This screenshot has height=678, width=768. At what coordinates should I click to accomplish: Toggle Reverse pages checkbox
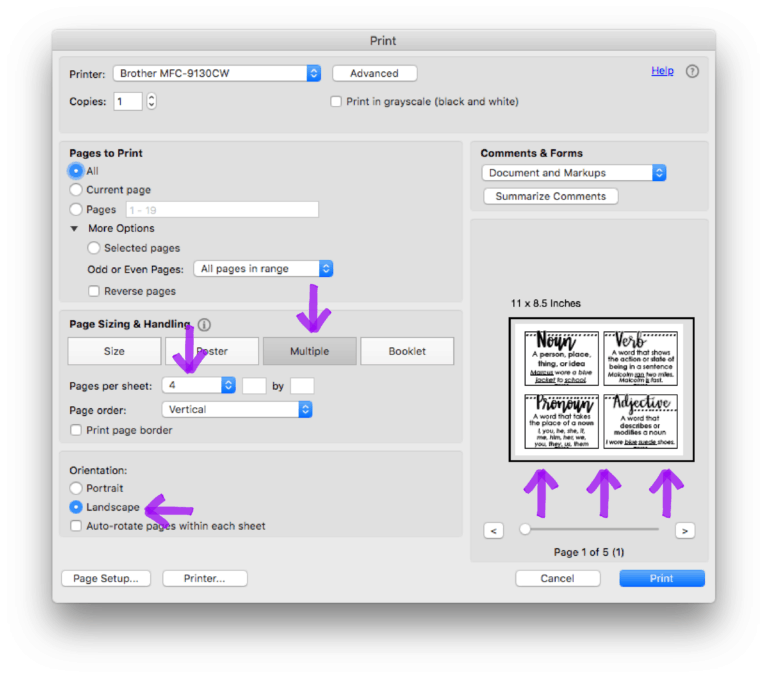(x=94, y=291)
